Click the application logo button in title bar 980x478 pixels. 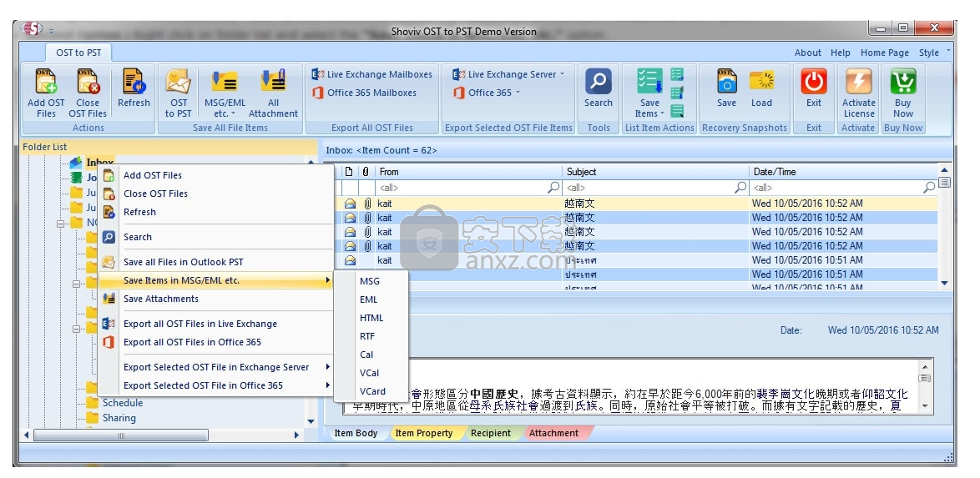pos(31,29)
